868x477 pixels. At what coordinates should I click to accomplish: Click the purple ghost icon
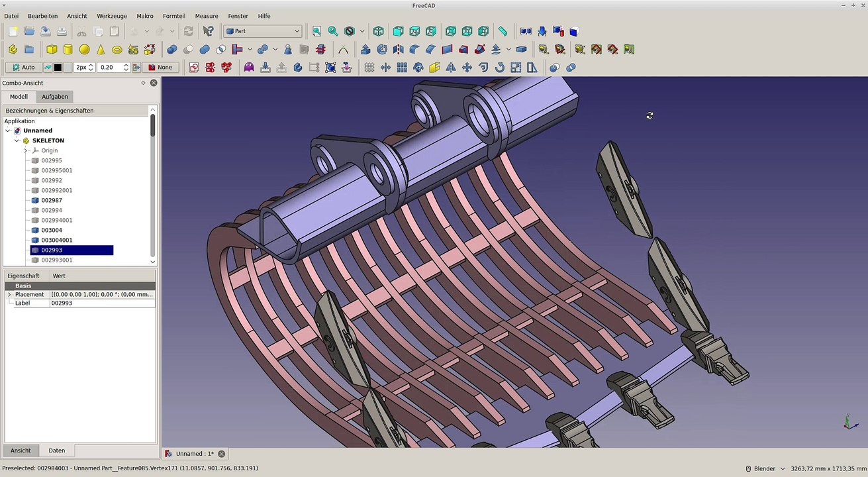point(249,68)
